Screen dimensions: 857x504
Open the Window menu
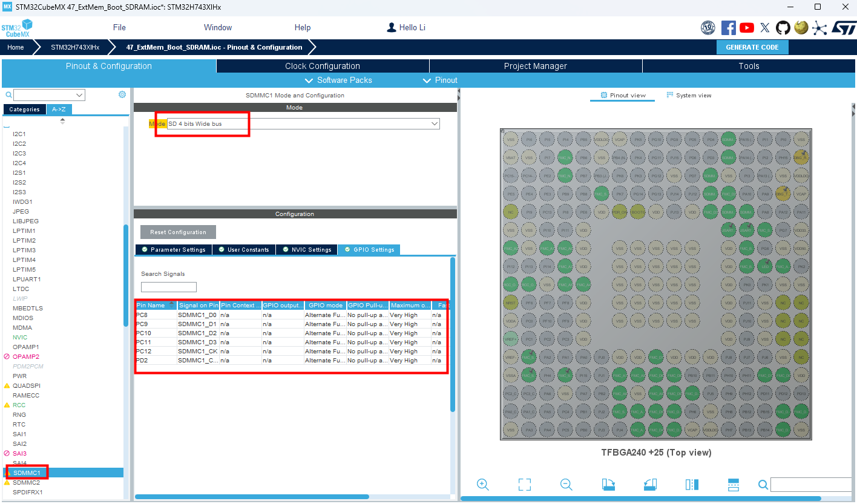(x=218, y=27)
